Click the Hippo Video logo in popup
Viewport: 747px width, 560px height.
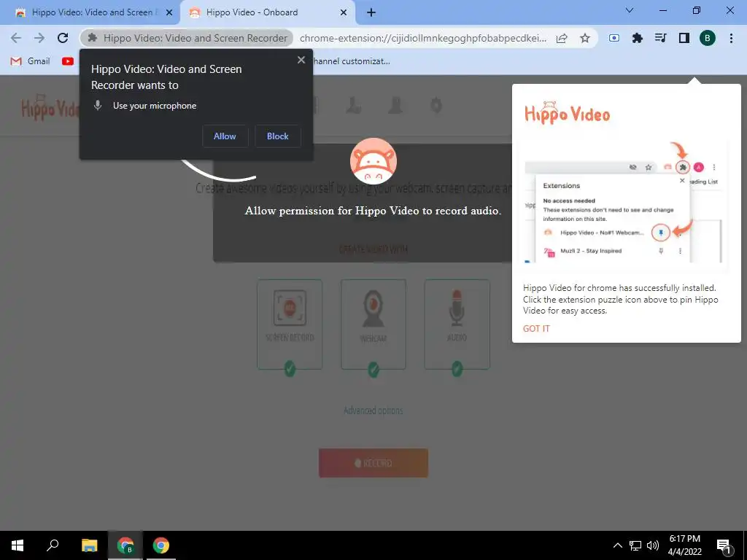click(567, 113)
